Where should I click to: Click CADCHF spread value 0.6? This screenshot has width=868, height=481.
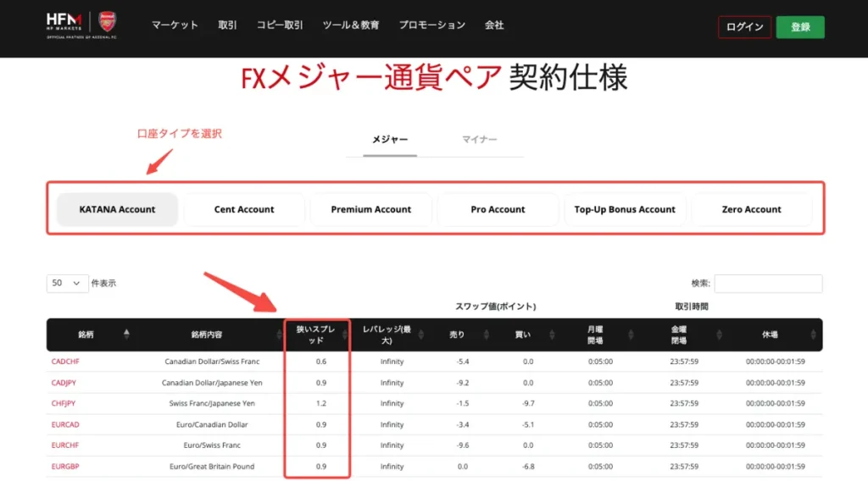pyautogui.click(x=321, y=362)
